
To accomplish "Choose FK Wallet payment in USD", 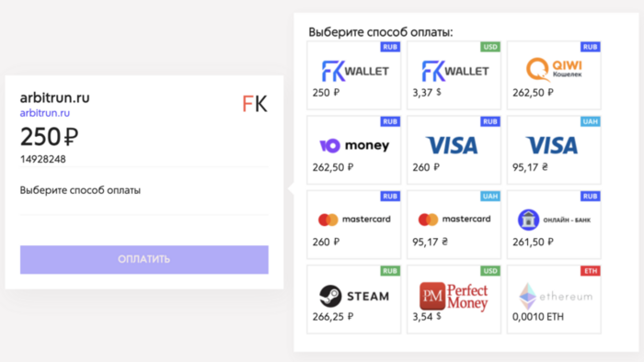I will [x=454, y=75].
